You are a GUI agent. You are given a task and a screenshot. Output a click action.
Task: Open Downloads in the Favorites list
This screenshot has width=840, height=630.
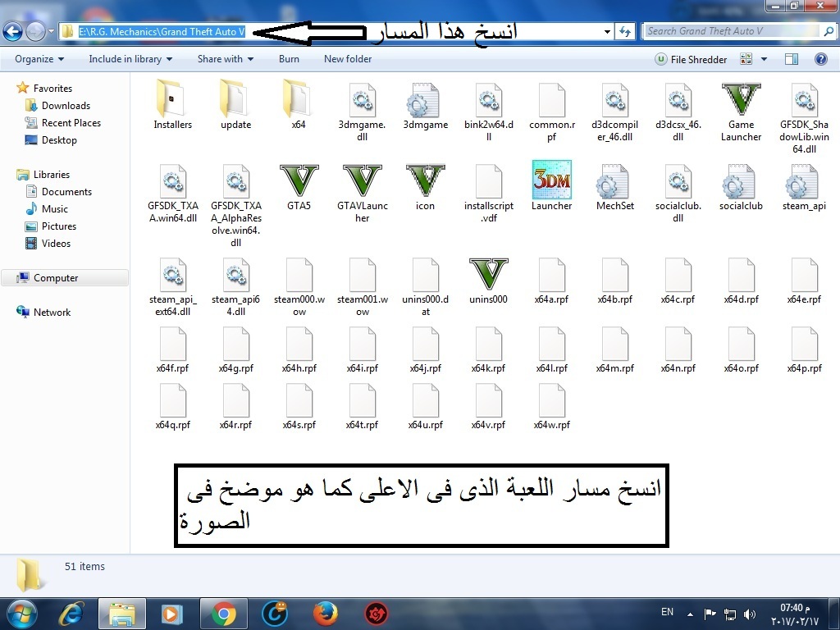pyautogui.click(x=66, y=106)
